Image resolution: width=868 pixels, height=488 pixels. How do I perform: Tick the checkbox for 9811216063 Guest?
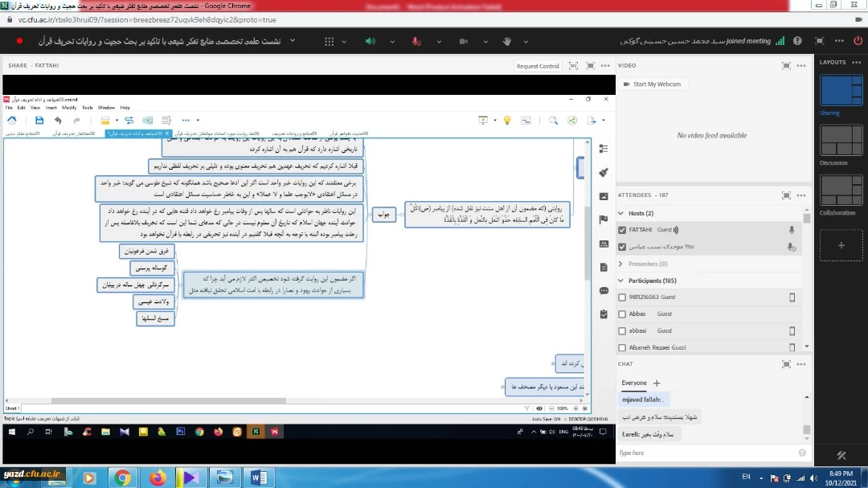coord(622,297)
